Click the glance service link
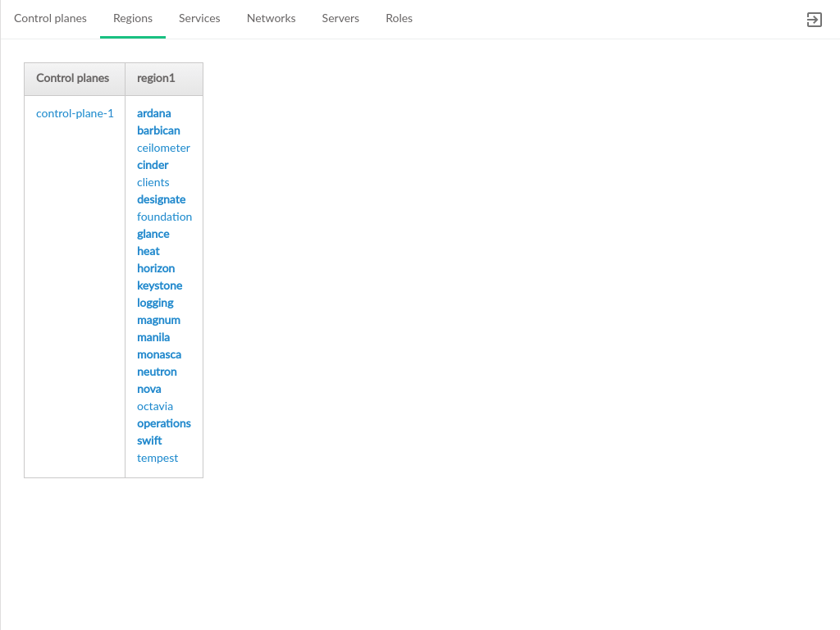 coord(153,234)
